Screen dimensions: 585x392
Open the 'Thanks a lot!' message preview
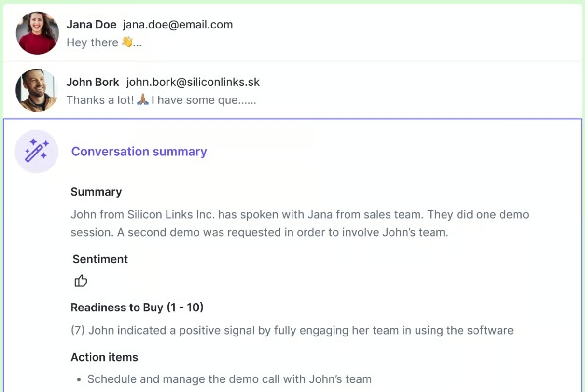tap(161, 100)
